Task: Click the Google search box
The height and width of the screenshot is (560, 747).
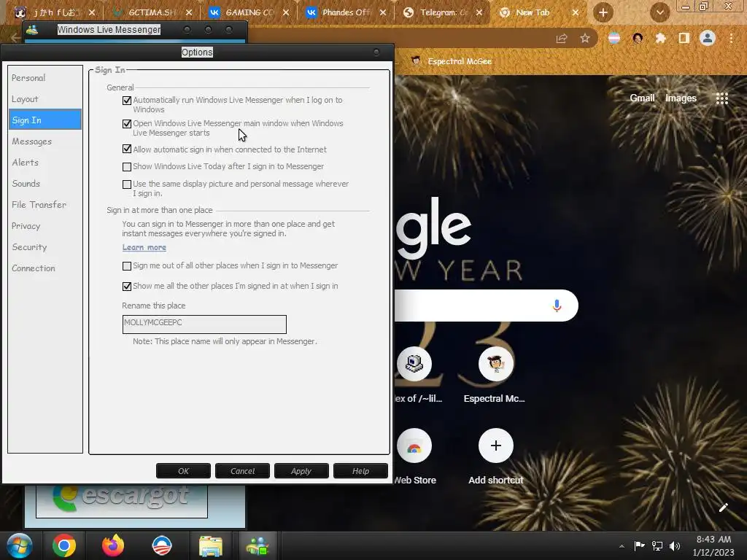Action: pyautogui.click(x=486, y=306)
